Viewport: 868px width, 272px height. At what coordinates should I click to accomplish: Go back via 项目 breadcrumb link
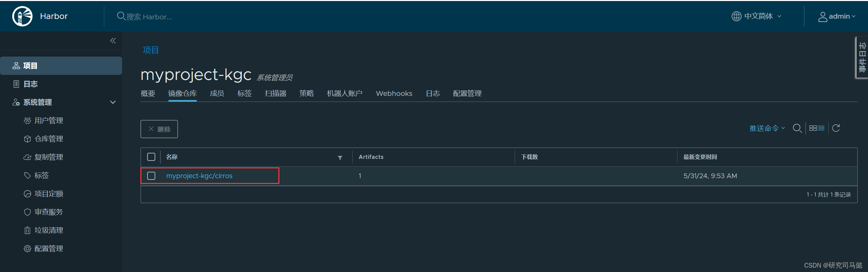click(151, 50)
